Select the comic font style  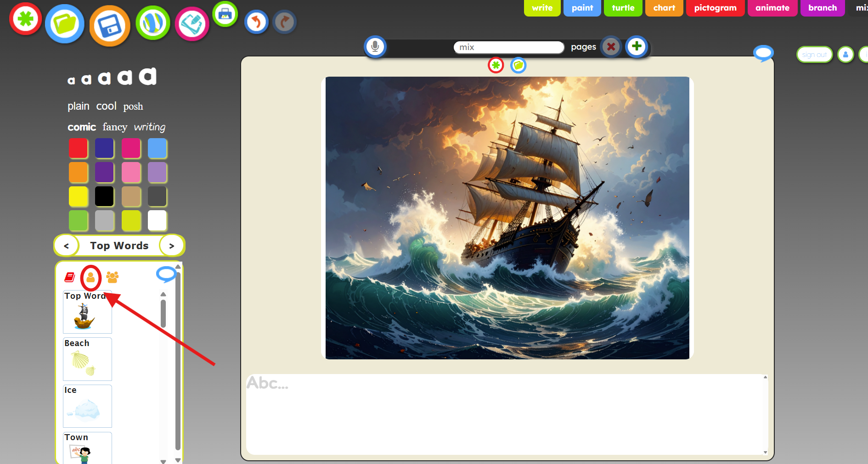pyautogui.click(x=82, y=127)
